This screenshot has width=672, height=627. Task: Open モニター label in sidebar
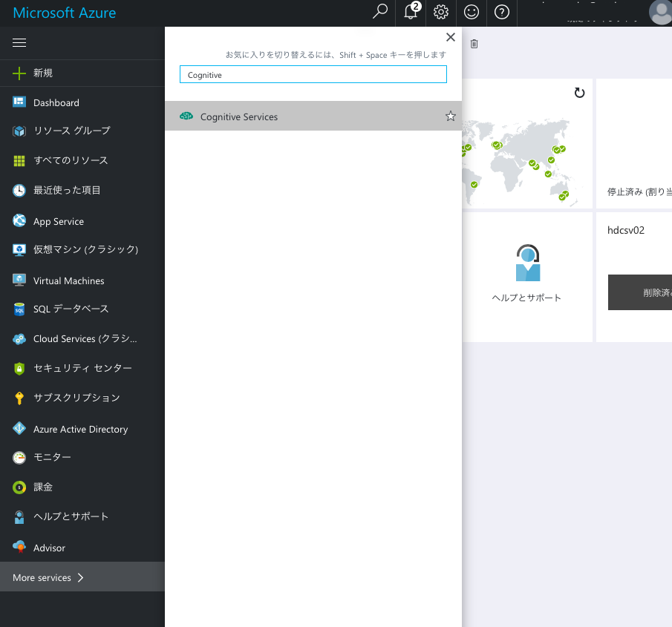pos(52,457)
